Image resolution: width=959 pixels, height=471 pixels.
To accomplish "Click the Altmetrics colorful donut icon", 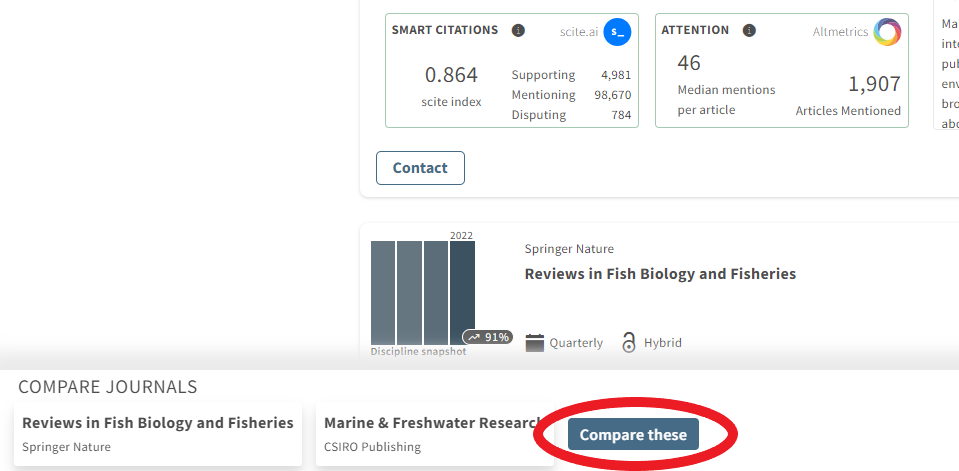I will click(x=887, y=32).
